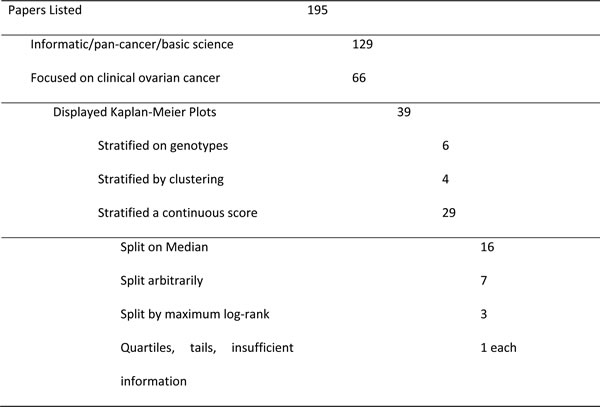Select the genotypes count of 6
Viewport: 600px width, 407px height.
(445, 146)
